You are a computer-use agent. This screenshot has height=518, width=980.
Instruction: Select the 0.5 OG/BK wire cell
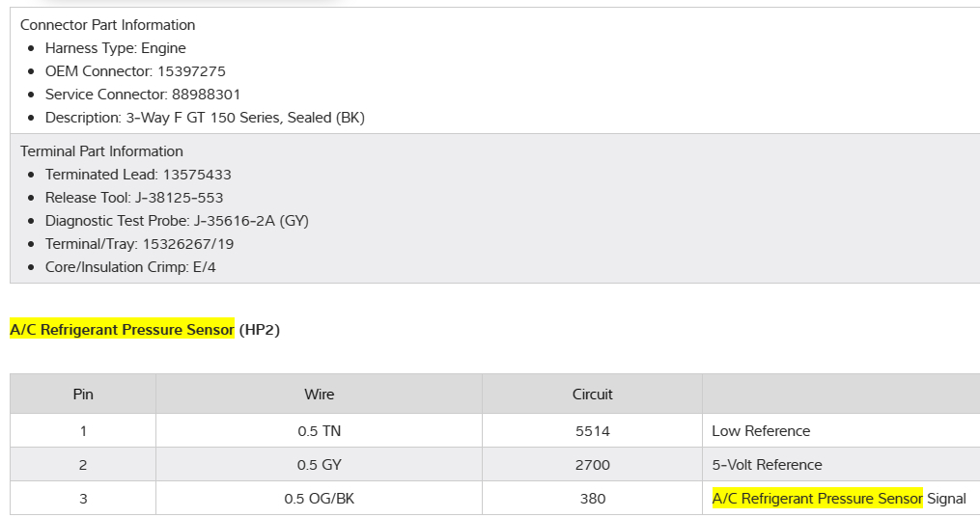[x=319, y=499]
